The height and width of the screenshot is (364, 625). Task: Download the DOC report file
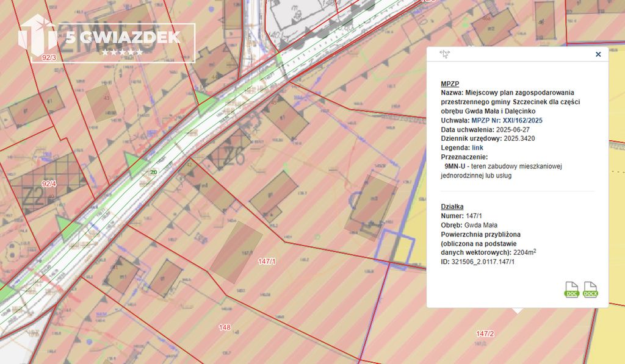572,290
